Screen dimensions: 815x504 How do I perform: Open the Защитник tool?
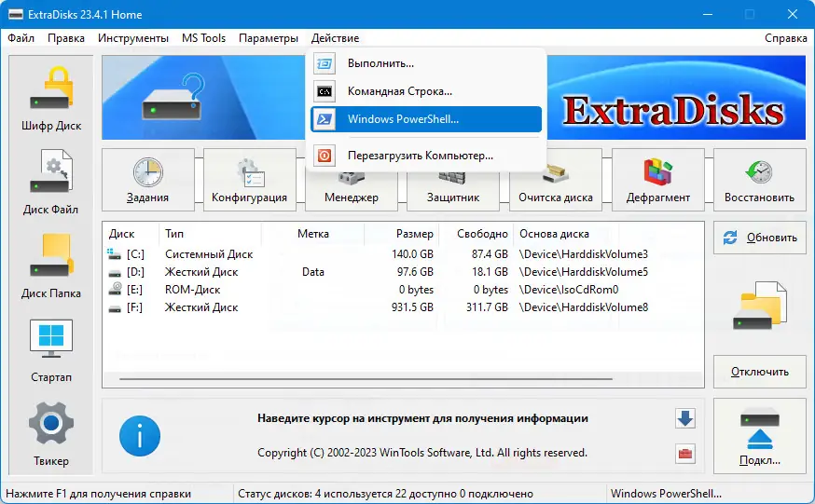pyautogui.click(x=453, y=191)
